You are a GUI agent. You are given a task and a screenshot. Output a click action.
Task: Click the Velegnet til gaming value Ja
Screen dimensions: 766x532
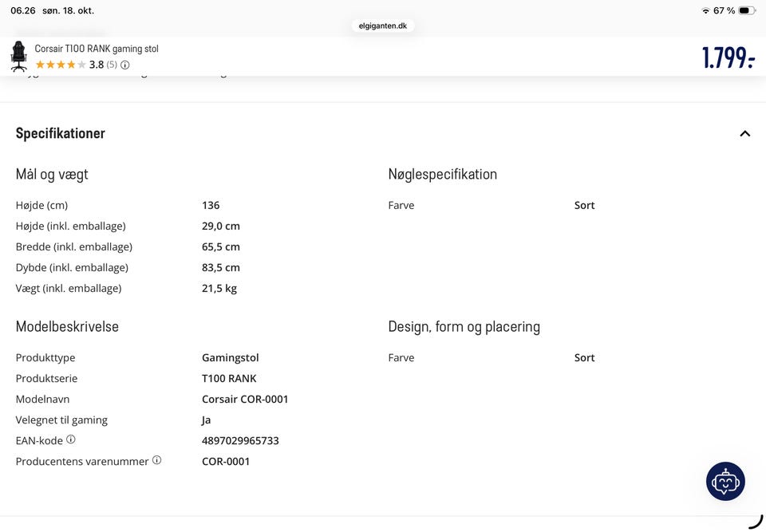click(206, 420)
